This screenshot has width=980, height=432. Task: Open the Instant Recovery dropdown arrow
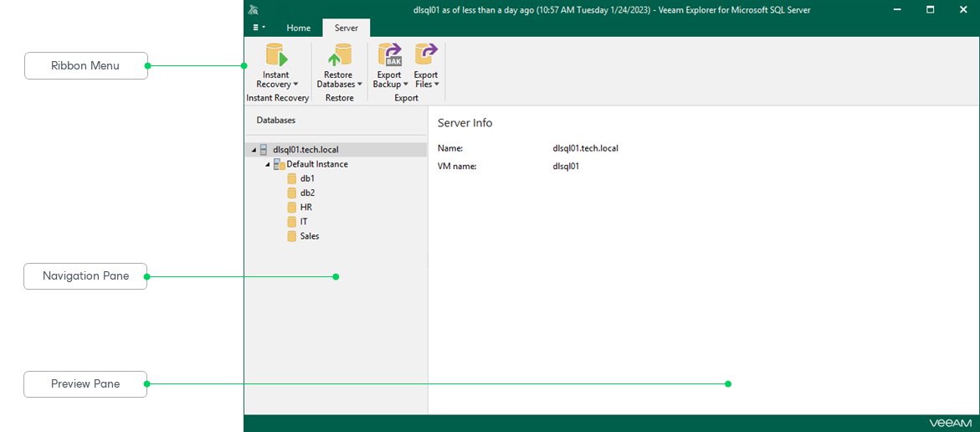[295, 85]
